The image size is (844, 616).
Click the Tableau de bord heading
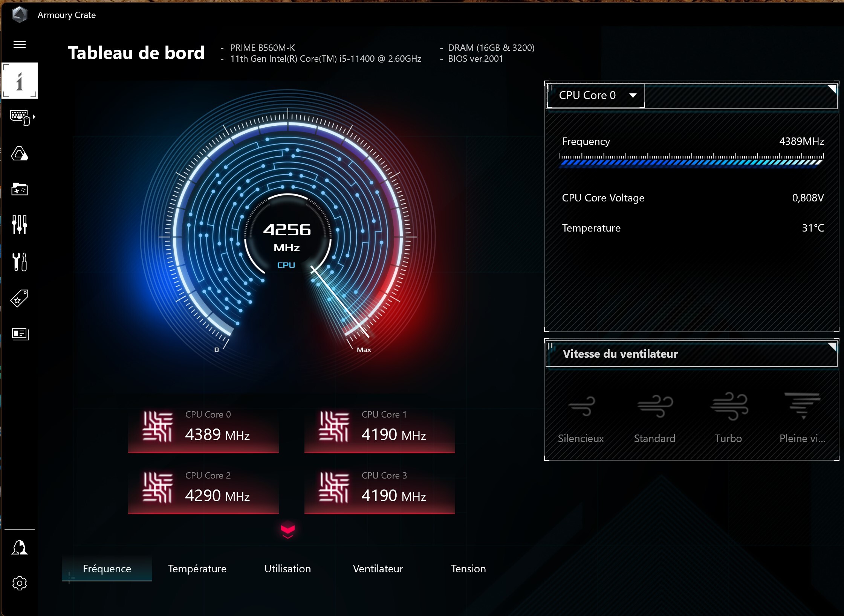click(x=136, y=53)
